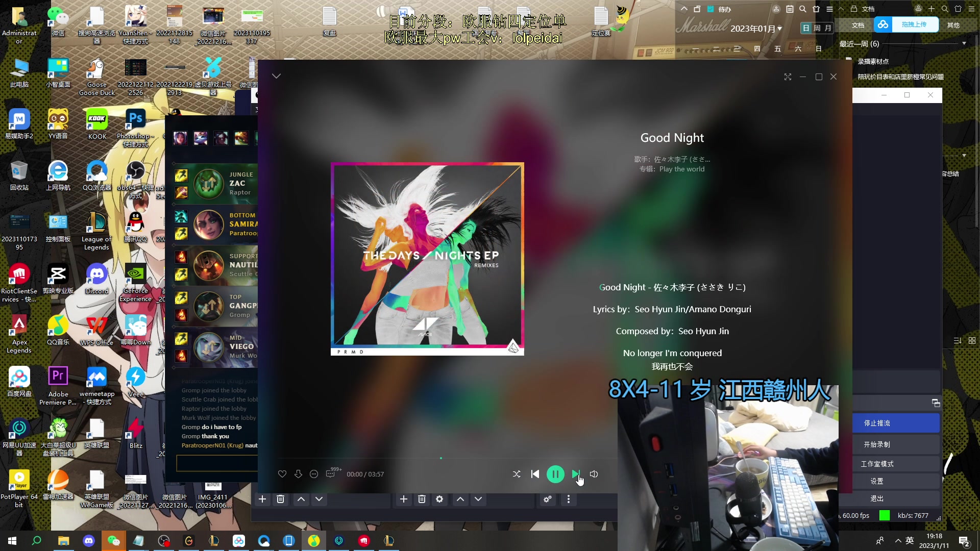Switch input language via 英 indicator
The width and height of the screenshot is (980, 551).
pos(910,541)
